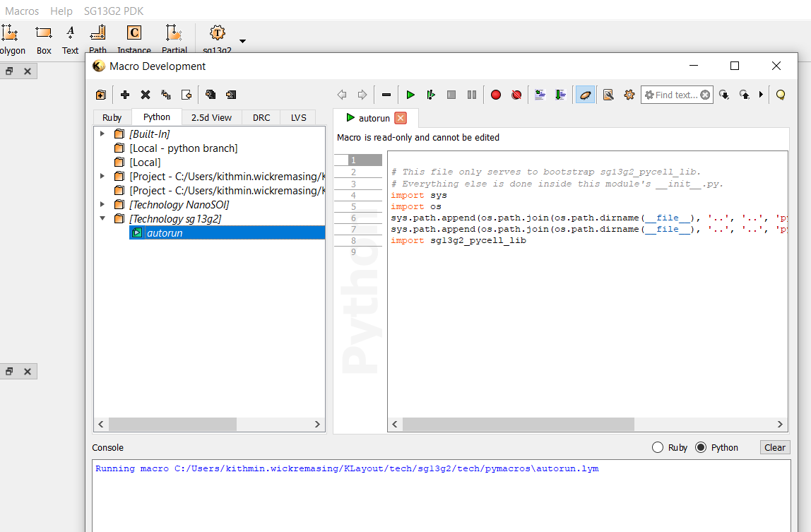Screen dimensions: 811x532
Task: Click the macro tree horizontal scrollbar thumb
Action: 172,425
